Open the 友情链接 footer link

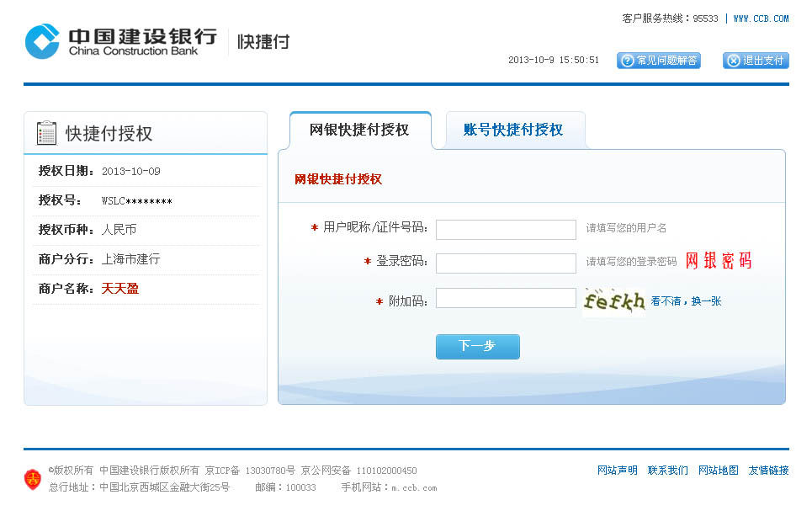point(768,471)
